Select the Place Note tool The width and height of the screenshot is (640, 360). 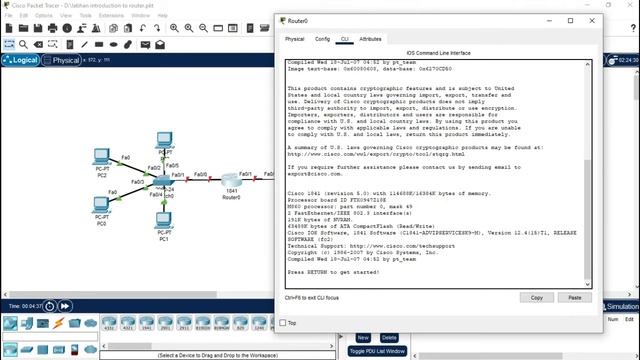70,44
